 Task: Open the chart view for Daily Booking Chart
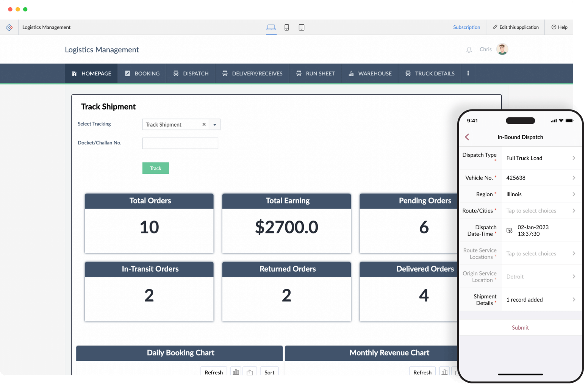[x=236, y=372]
